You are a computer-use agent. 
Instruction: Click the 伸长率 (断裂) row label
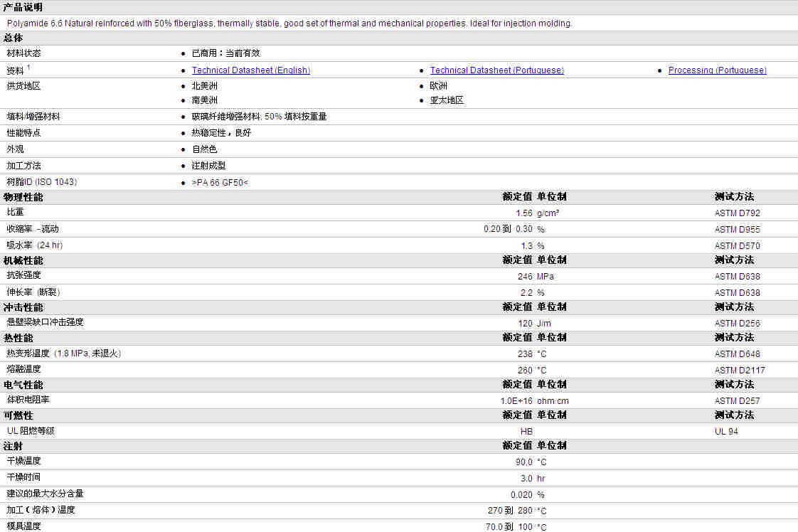33,292
